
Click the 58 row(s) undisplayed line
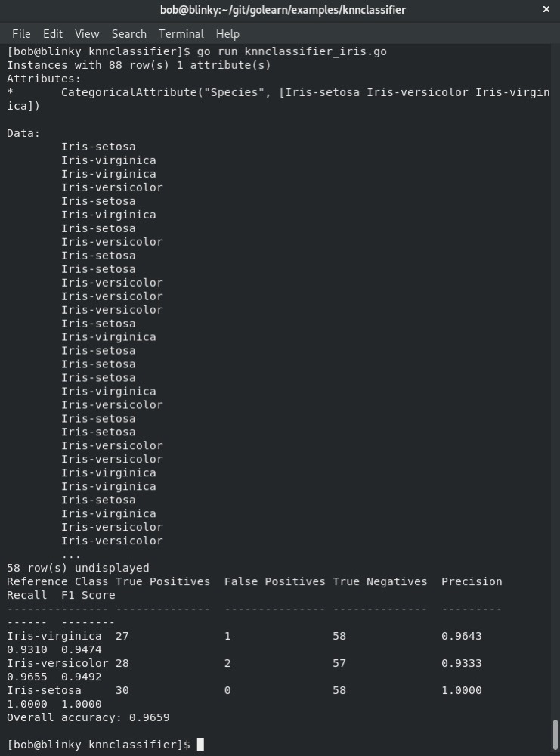(78, 568)
